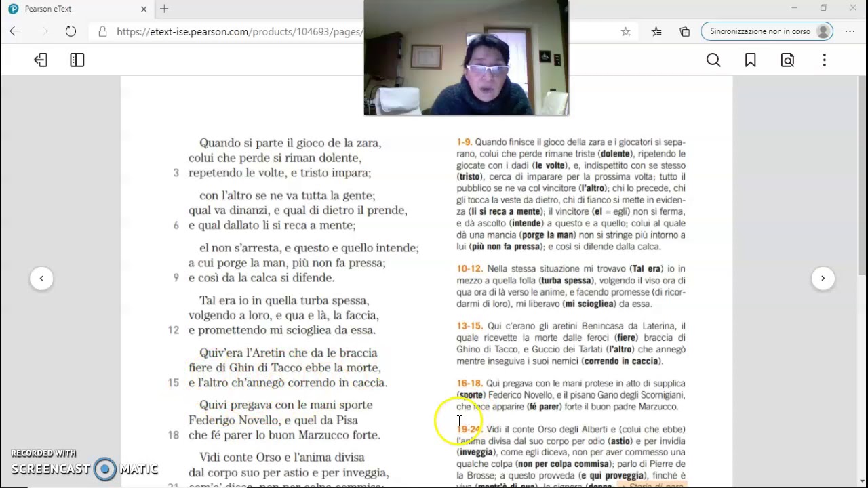Open browser Settings and more menu
868x488 pixels.
tap(850, 31)
